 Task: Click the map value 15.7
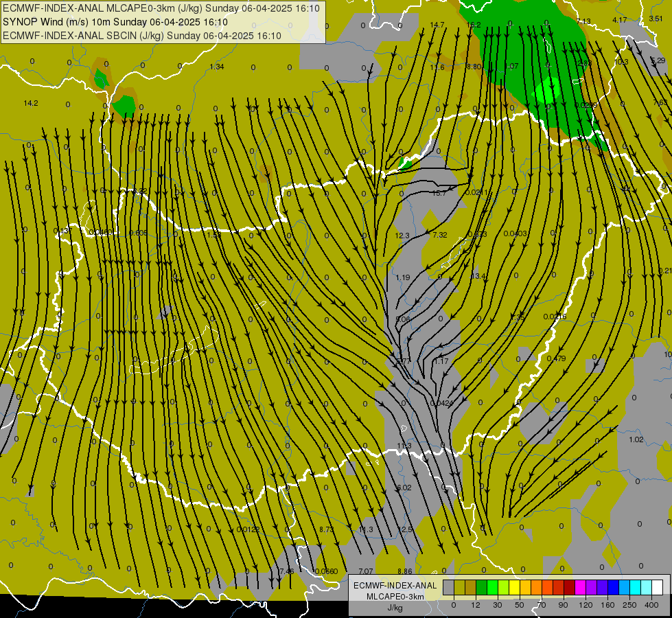[439, 194]
